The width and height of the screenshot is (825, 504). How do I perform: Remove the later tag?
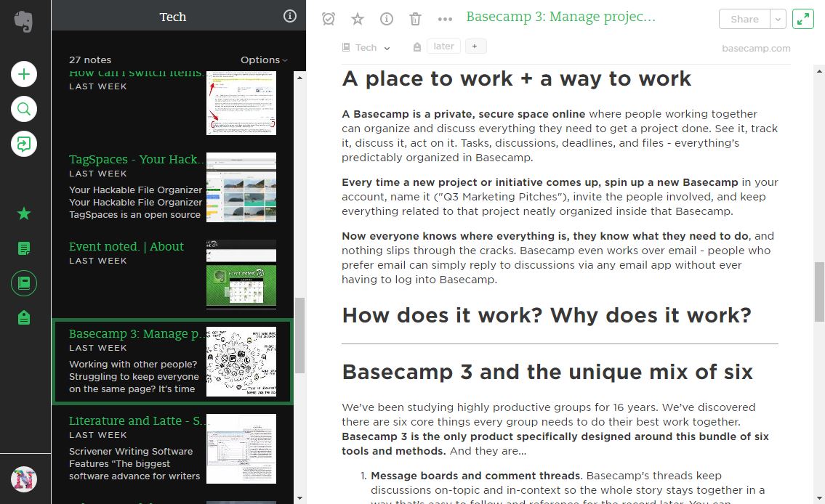click(443, 45)
